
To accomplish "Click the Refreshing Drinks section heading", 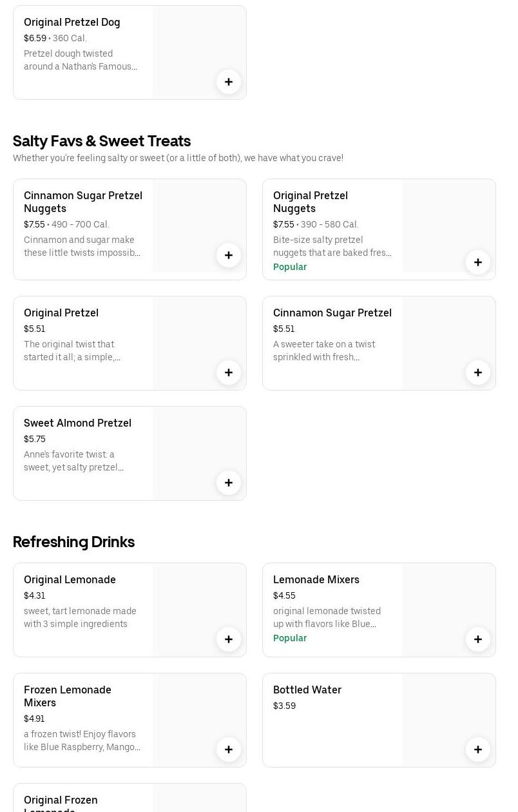I will tap(73, 541).
